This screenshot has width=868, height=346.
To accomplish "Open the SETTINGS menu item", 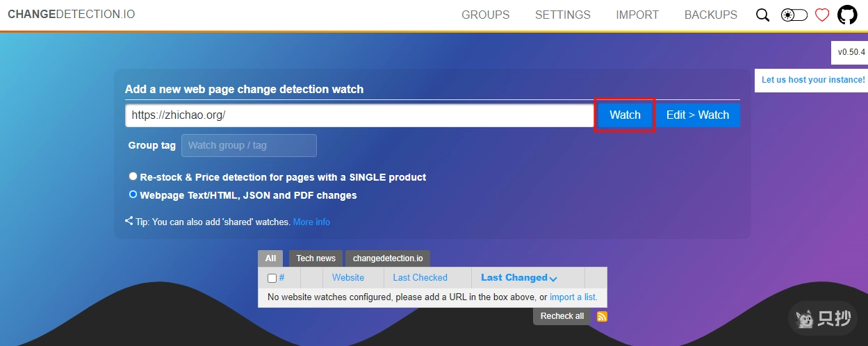I will [x=562, y=15].
